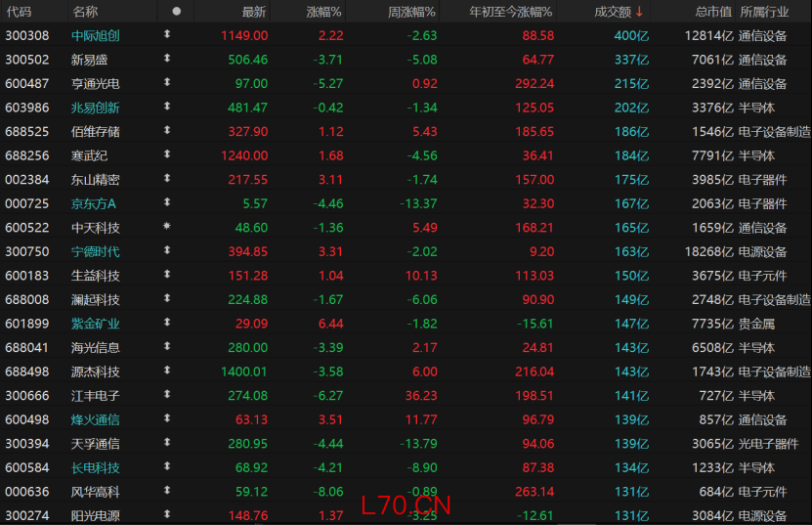Screen dimensions: 812x525
Task: Click the marker icon in 亨通光电 row
Action: 167,82
